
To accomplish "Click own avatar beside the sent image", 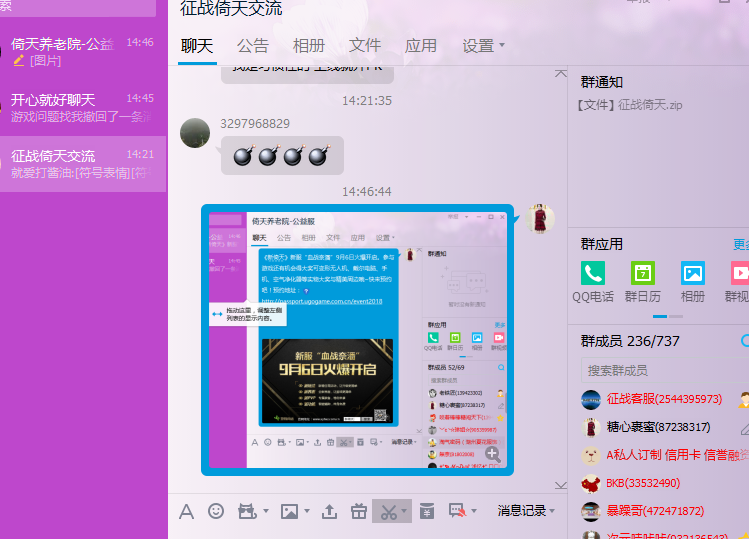I will click(540, 219).
